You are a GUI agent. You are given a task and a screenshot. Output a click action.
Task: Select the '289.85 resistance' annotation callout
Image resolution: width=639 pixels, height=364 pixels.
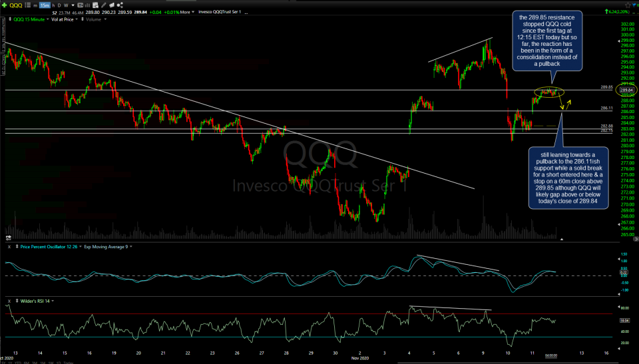click(x=547, y=41)
